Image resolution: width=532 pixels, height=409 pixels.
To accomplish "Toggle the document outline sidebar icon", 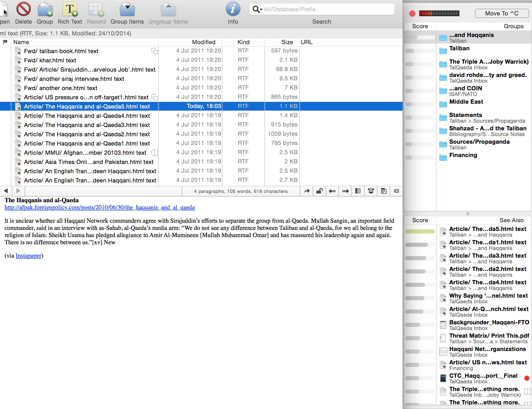I will point(358,191).
